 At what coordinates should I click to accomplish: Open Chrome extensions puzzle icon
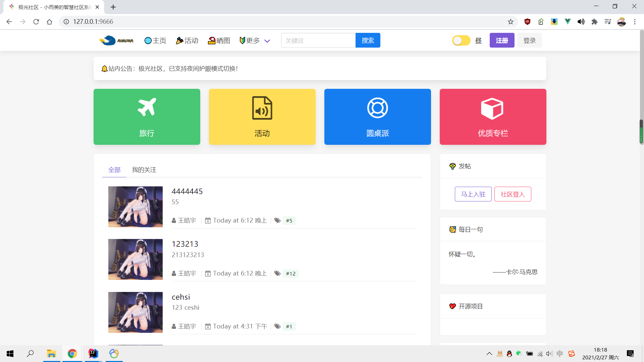point(594,22)
